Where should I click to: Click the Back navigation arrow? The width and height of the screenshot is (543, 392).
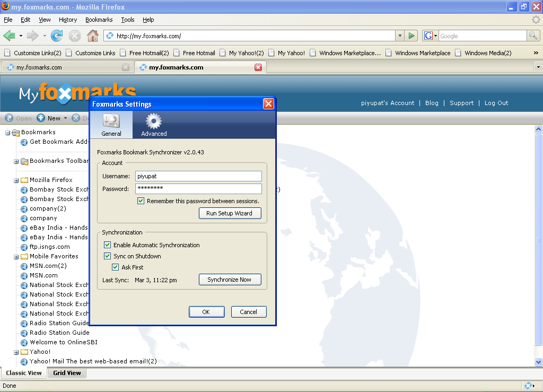[x=9, y=36]
